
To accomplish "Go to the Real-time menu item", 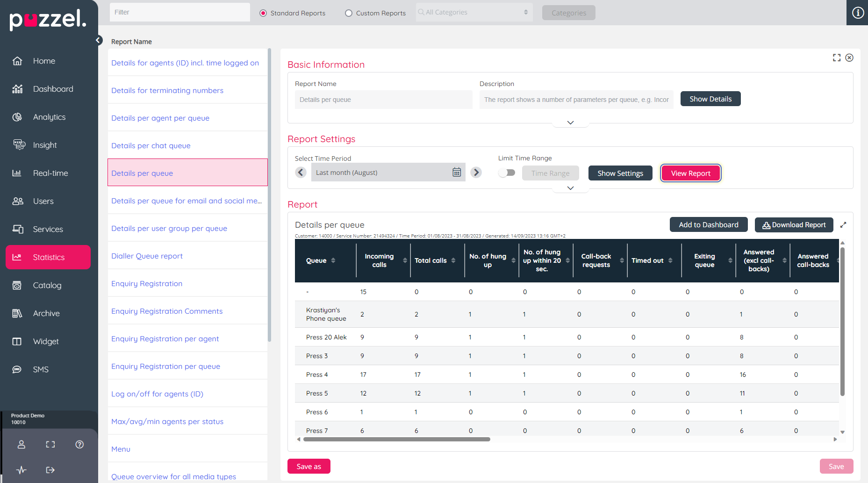I will tap(50, 173).
